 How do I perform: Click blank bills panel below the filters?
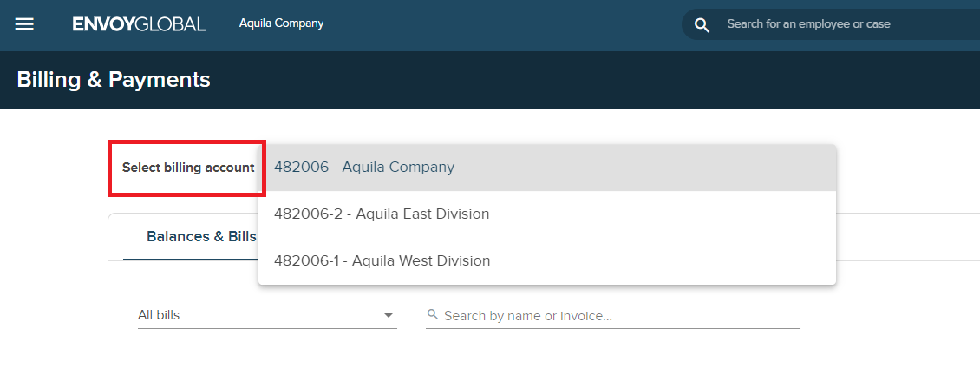pos(520,354)
